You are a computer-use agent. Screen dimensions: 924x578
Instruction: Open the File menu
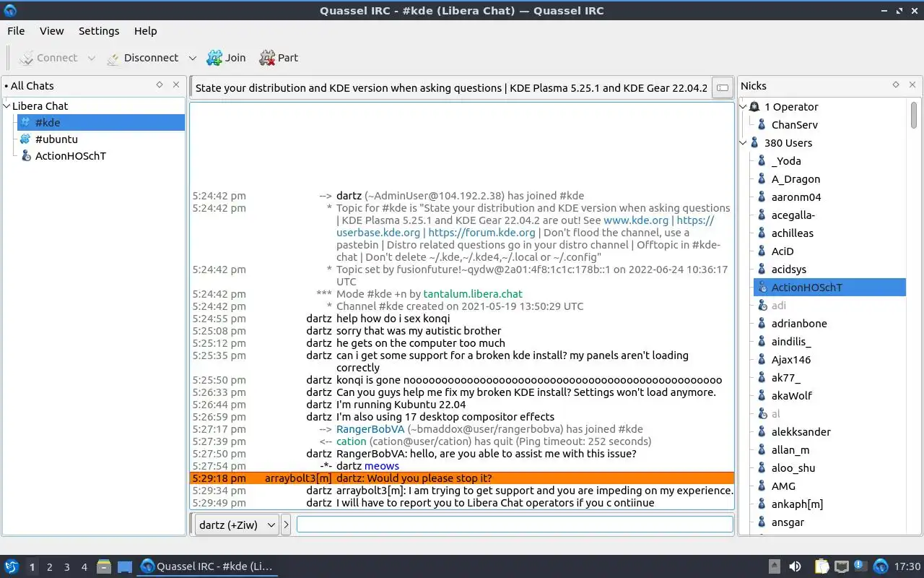16,31
